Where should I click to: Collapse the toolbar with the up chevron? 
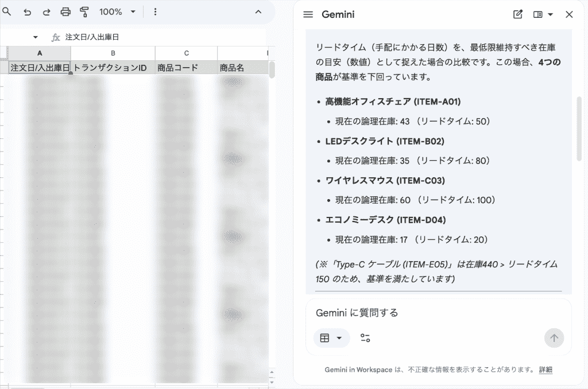pos(258,12)
